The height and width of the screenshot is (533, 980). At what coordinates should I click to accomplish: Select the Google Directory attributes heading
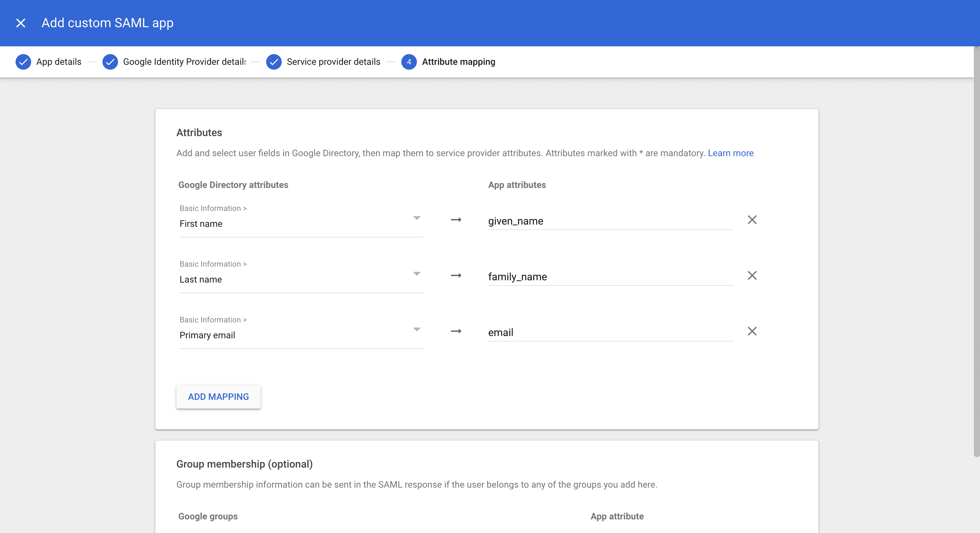point(233,185)
